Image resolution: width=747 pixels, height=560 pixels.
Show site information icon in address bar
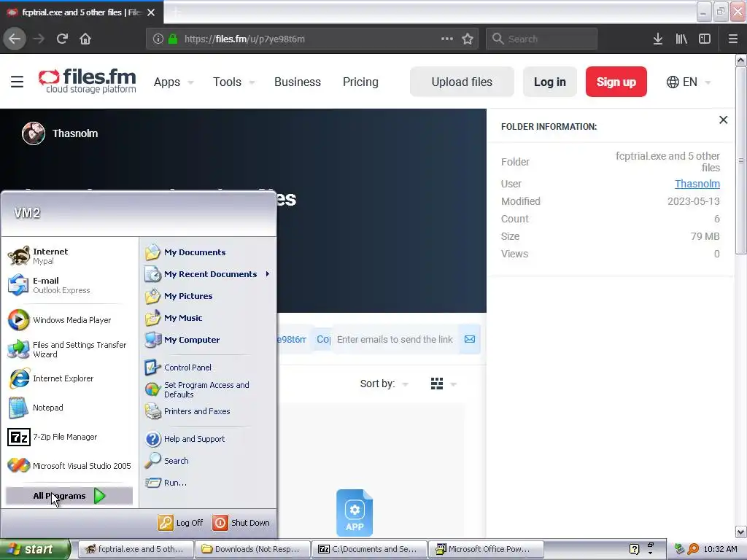coord(158,39)
